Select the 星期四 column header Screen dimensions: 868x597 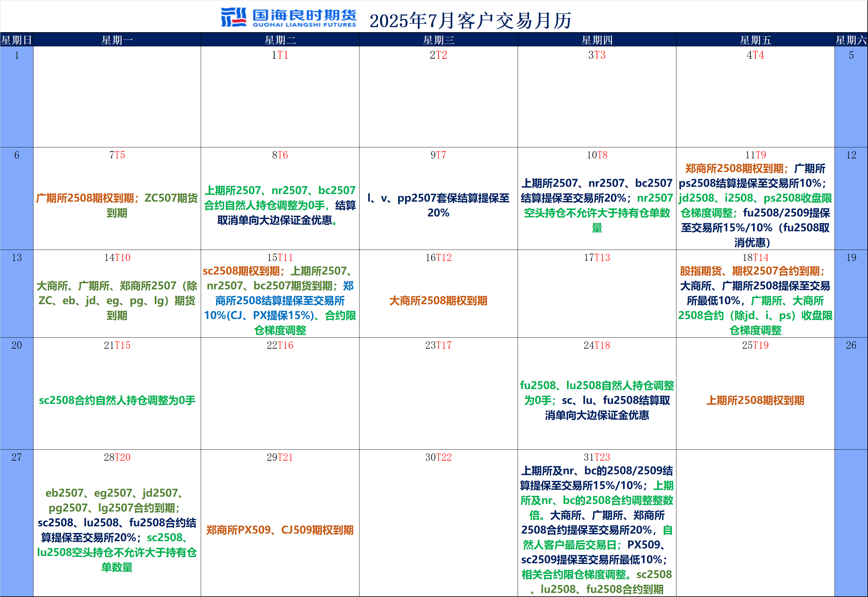597,40
